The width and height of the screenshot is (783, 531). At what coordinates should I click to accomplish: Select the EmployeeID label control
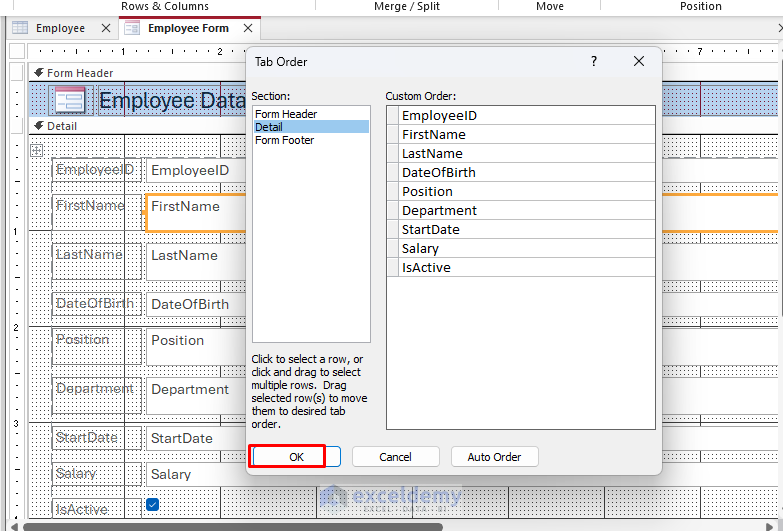tap(96, 170)
